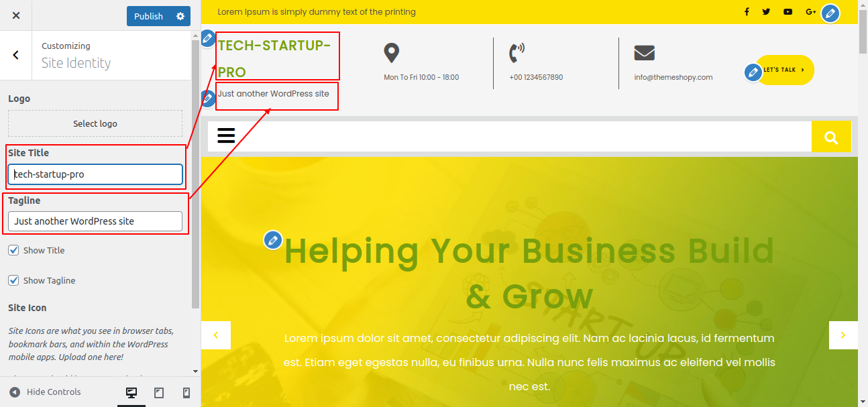868x407 pixels.
Task: Open the hamburger navigation menu
Action: 226,135
